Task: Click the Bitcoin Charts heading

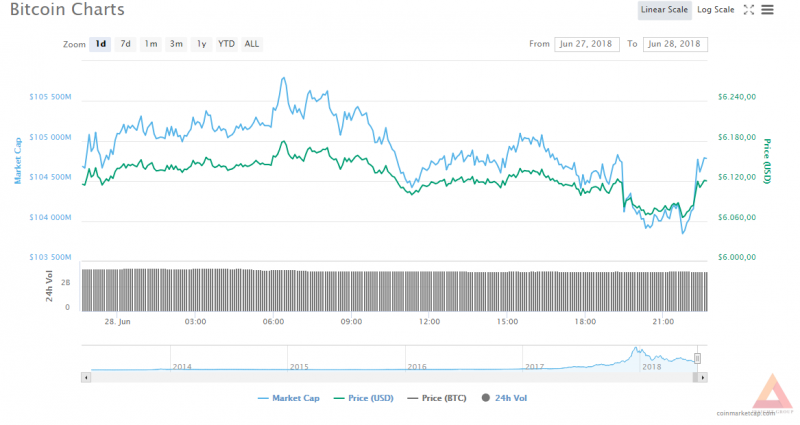Action: pyautogui.click(x=67, y=10)
